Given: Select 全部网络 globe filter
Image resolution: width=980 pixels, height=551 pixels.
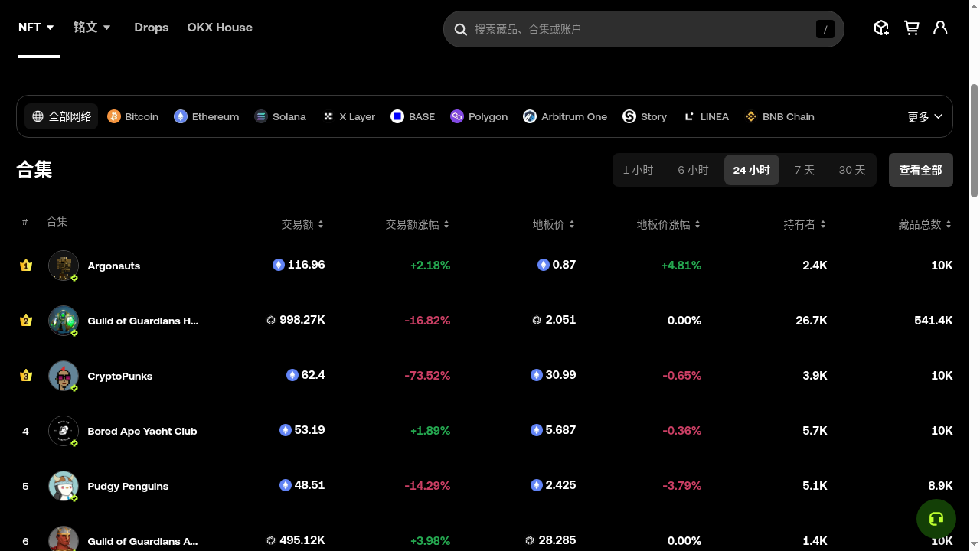Looking at the screenshot, I should coord(61,116).
